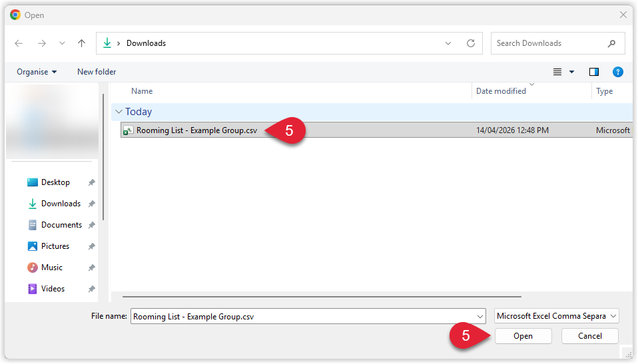Collapse the Today group

pos(119,111)
